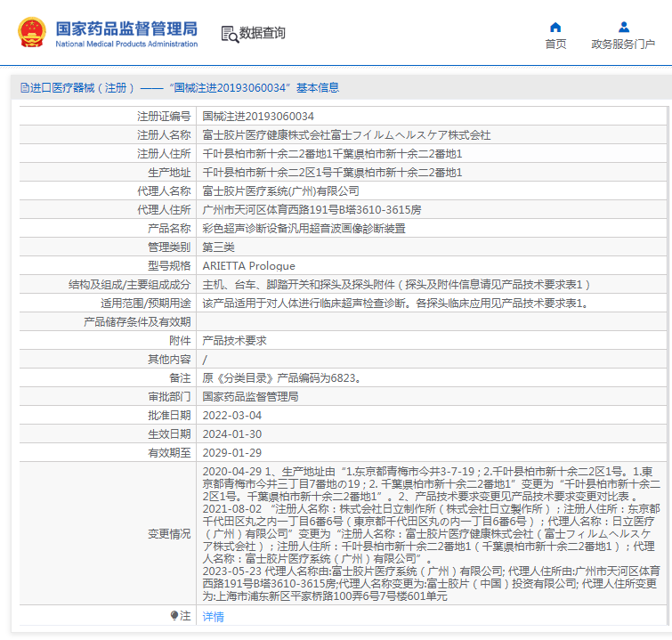Click the 产品技术要求 attachment value
Image resolution: width=672 pixels, height=640 pixels.
(234, 340)
